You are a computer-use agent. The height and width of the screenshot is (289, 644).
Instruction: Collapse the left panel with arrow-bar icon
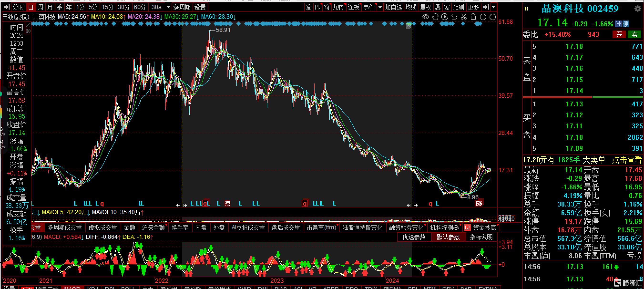[7, 7]
